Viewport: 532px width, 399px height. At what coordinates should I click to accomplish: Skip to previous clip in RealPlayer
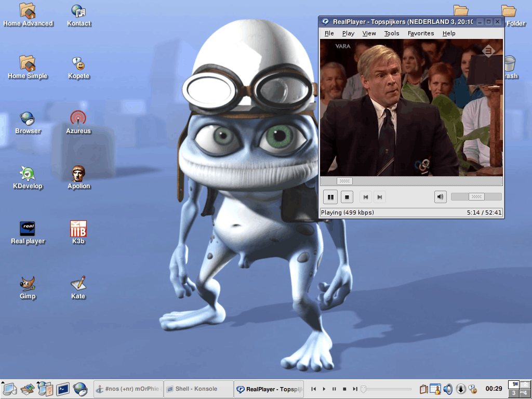point(366,197)
